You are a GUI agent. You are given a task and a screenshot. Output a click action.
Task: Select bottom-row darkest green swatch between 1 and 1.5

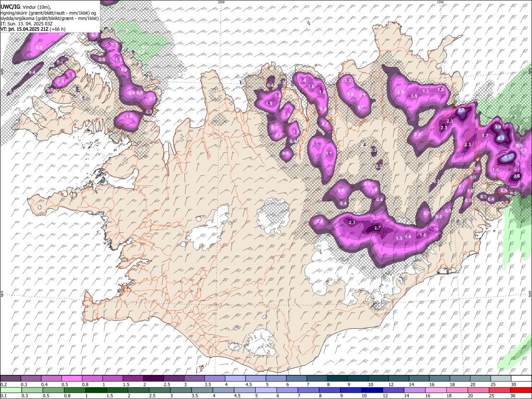click(x=96, y=390)
